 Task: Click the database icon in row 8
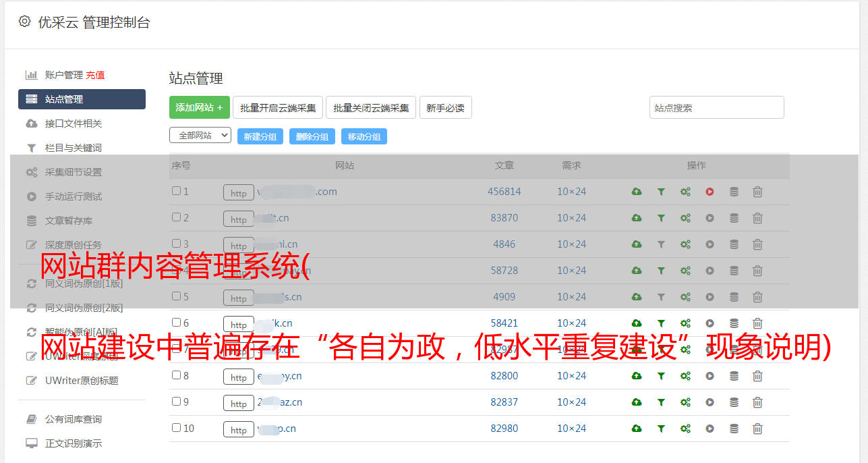734,376
